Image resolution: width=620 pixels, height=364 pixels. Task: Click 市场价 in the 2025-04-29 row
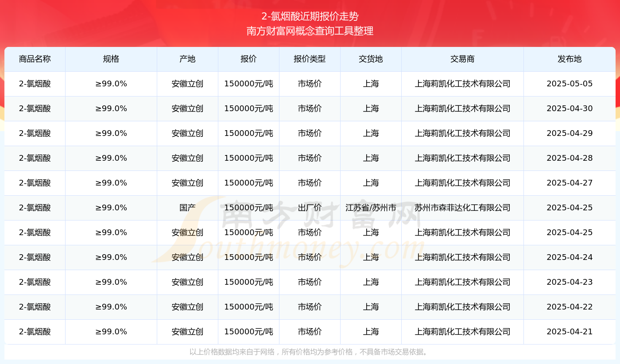pyautogui.click(x=310, y=133)
